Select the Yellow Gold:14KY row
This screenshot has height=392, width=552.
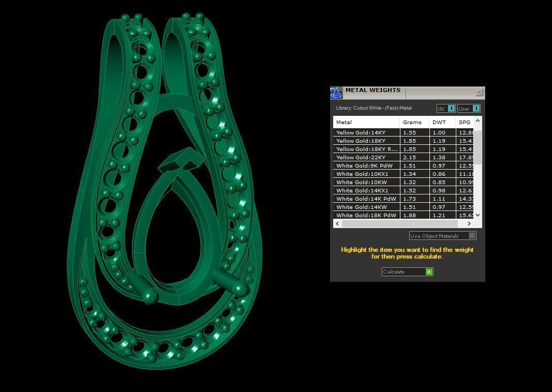404,132
